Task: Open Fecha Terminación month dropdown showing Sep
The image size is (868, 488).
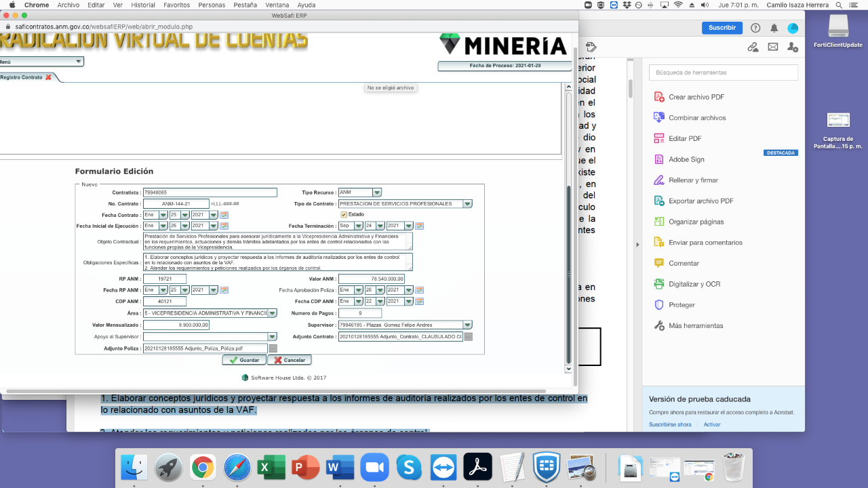Action: click(350, 226)
